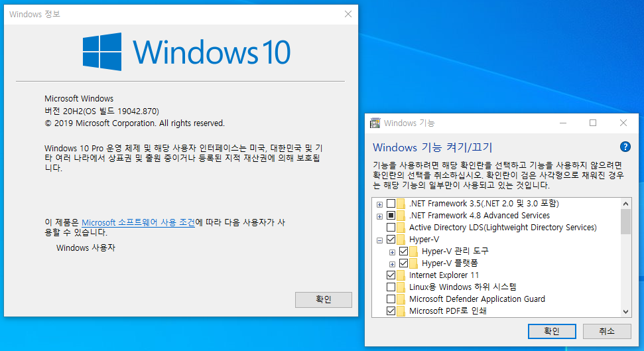
Task: Click the Microsoft Windows text line
Action: click(79, 99)
